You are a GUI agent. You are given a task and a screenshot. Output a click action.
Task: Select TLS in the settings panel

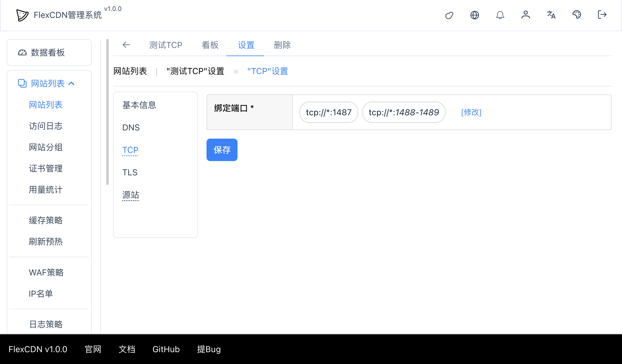pyautogui.click(x=130, y=172)
